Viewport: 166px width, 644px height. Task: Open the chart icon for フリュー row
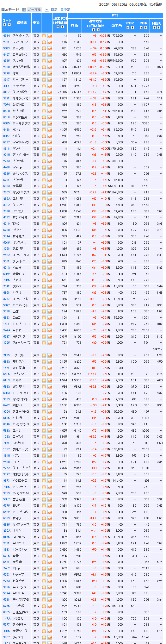50,230
